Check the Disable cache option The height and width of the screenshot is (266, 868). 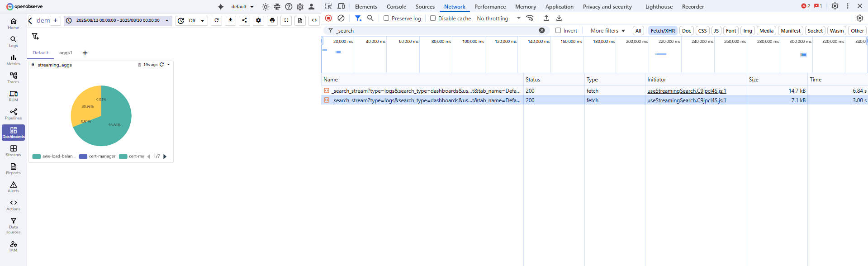(x=433, y=19)
